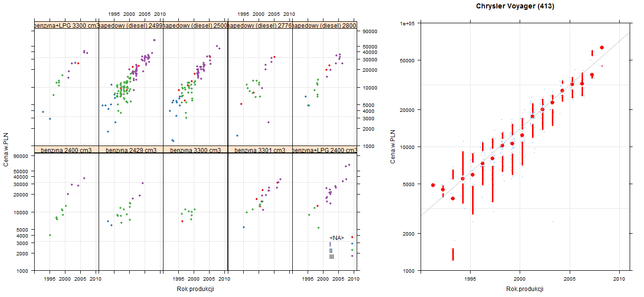Click the "<NA>" legend label
This screenshot has width=644, height=297.
point(337,238)
